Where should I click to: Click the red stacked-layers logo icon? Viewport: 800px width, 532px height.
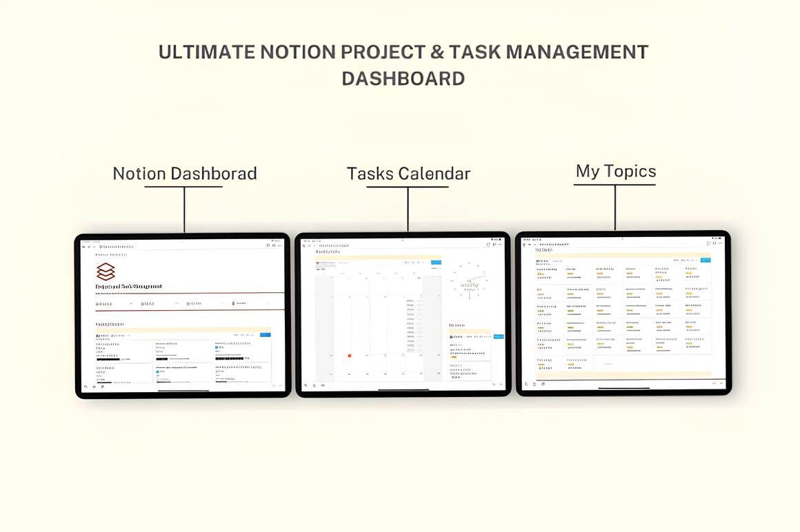(106, 272)
